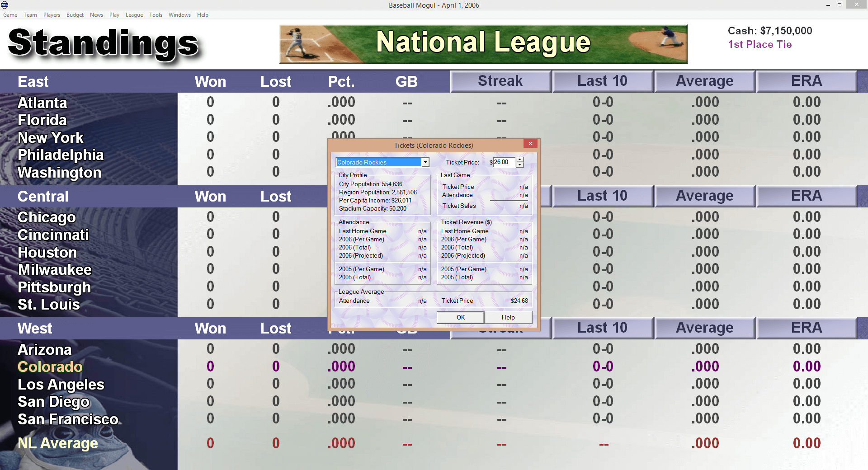The height and width of the screenshot is (470, 868).
Task: Click the East division Last 10 header
Action: click(603, 81)
